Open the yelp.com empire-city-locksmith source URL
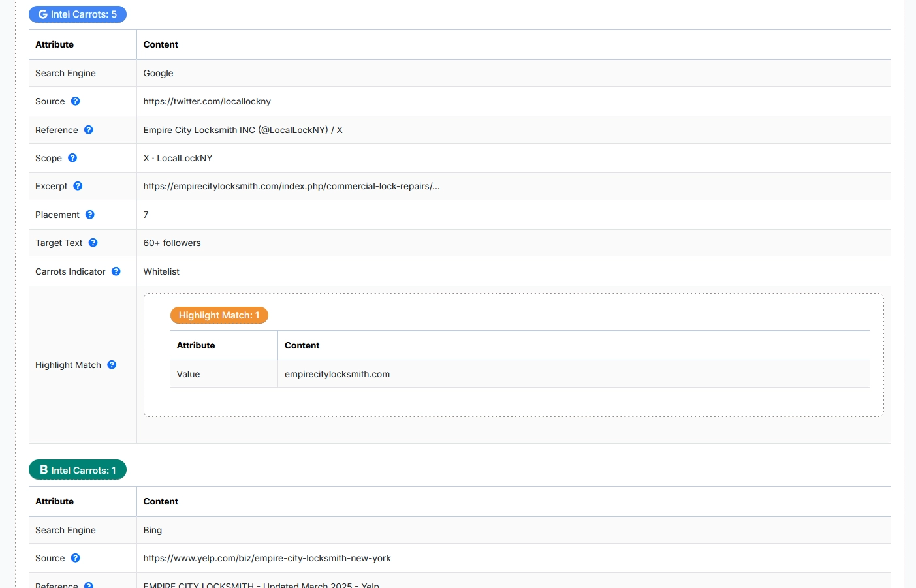 coord(267,558)
